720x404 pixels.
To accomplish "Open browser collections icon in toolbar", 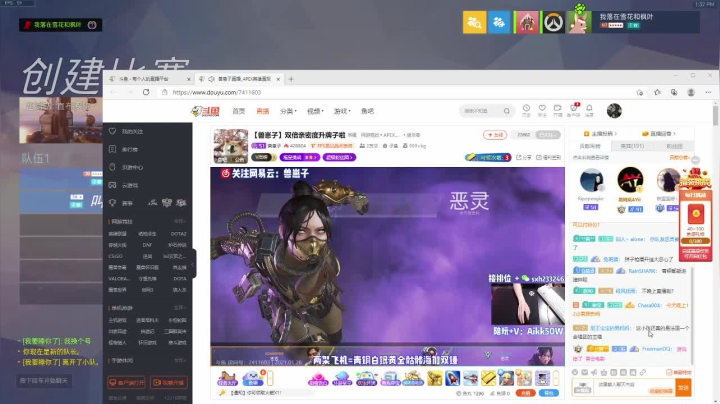I will [674, 92].
